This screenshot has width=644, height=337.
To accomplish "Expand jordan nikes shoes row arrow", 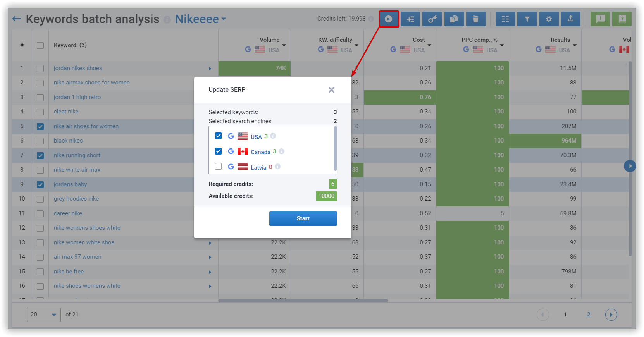I will point(210,69).
